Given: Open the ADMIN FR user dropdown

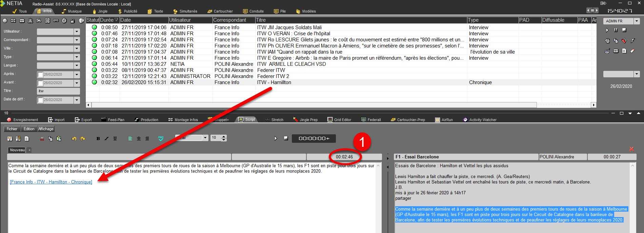Looking at the screenshot, I should [x=637, y=21].
